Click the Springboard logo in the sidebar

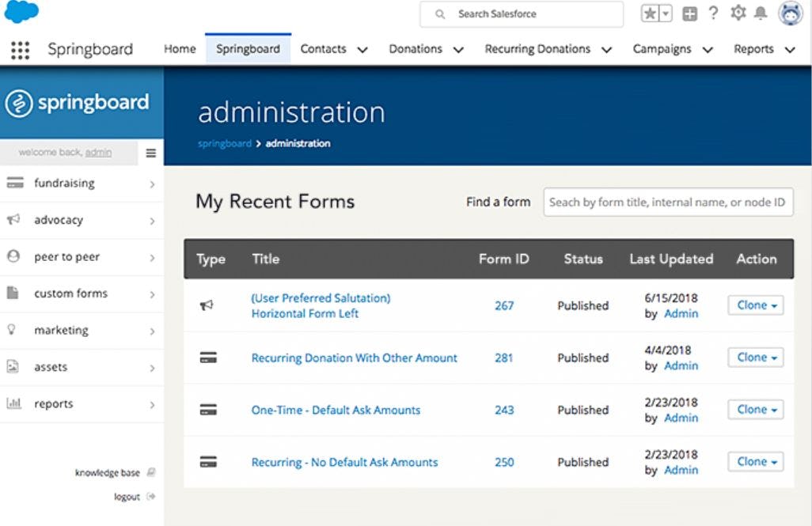[x=79, y=102]
